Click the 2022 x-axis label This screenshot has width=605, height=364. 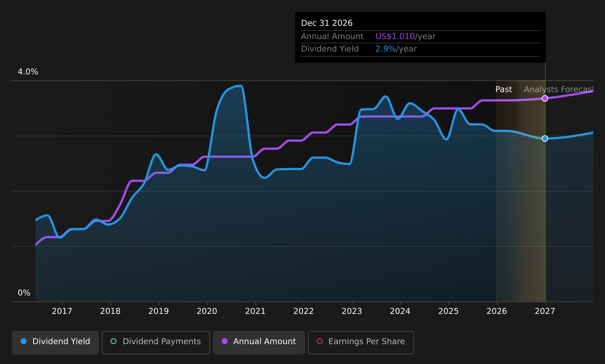(x=304, y=311)
